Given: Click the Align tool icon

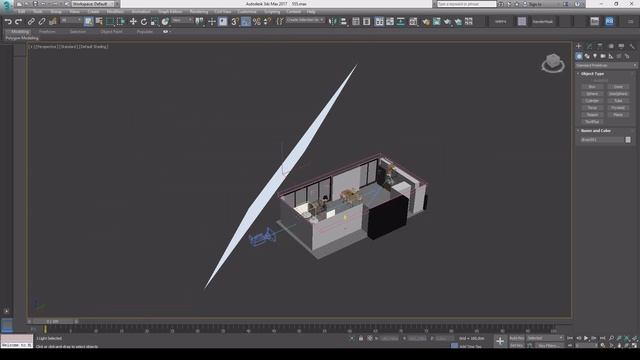Looking at the screenshot, I should click(x=343, y=22).
